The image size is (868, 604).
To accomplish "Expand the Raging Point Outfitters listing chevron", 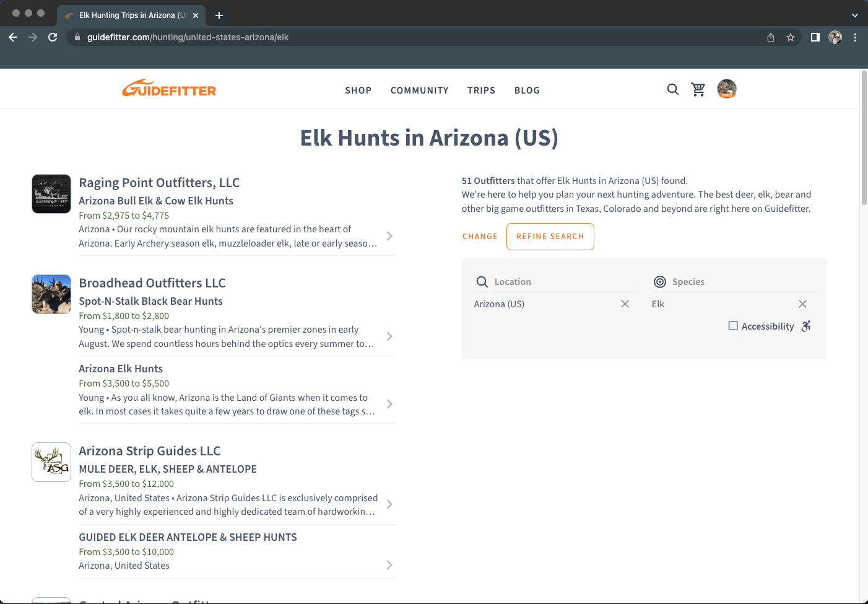I will [389, 236].
